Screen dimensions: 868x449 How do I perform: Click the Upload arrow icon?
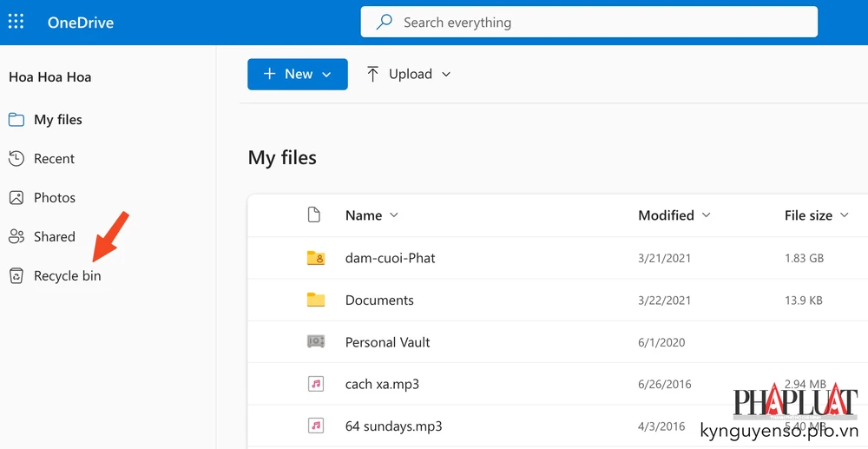[x=373, y=74]
